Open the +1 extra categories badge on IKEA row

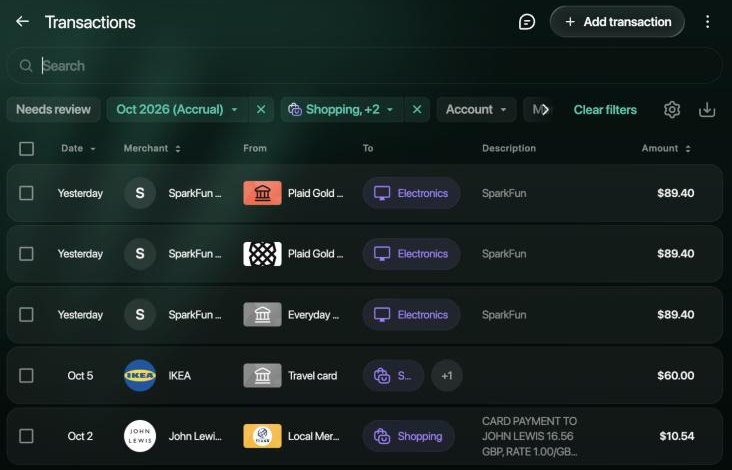pos(447,375)
